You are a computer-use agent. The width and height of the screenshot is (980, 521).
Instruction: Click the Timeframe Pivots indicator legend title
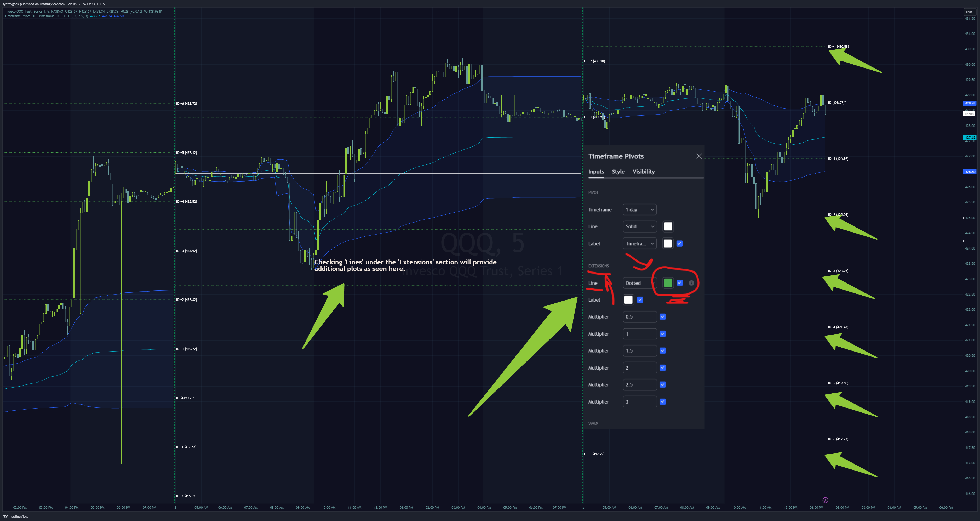(x=46, y=16)
